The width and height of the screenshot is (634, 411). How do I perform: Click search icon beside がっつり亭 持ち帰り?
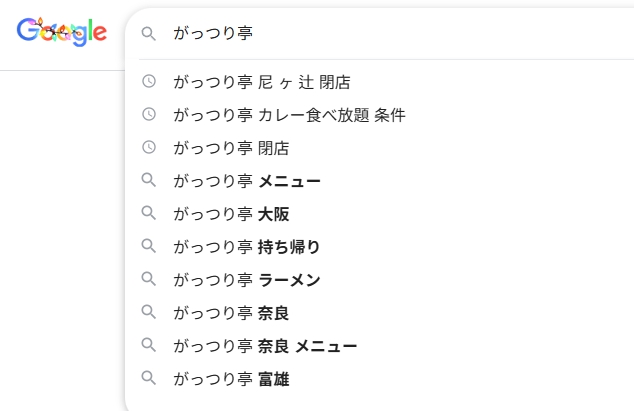[x=149, y=246]
